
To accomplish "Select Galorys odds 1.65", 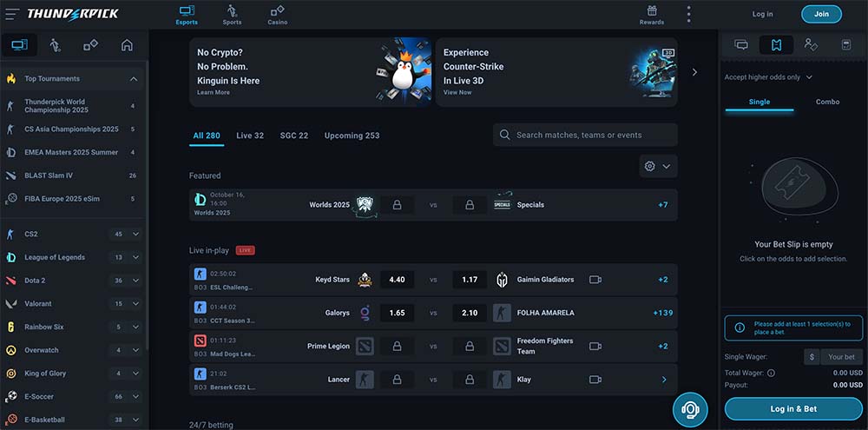I will click(x=397, y=313).
